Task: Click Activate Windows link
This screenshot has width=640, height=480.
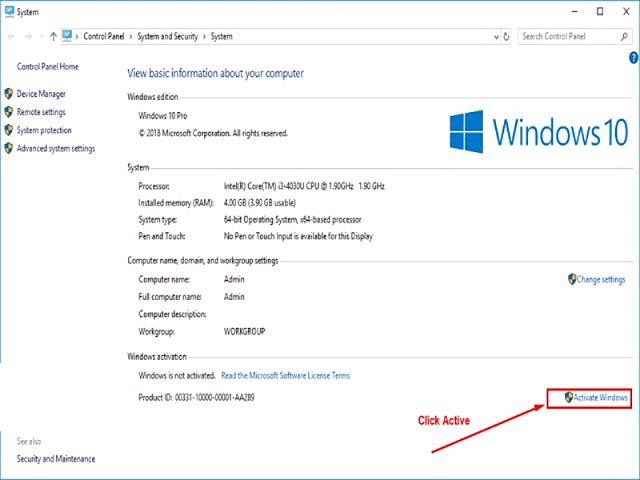Action: tap(600, 398)
